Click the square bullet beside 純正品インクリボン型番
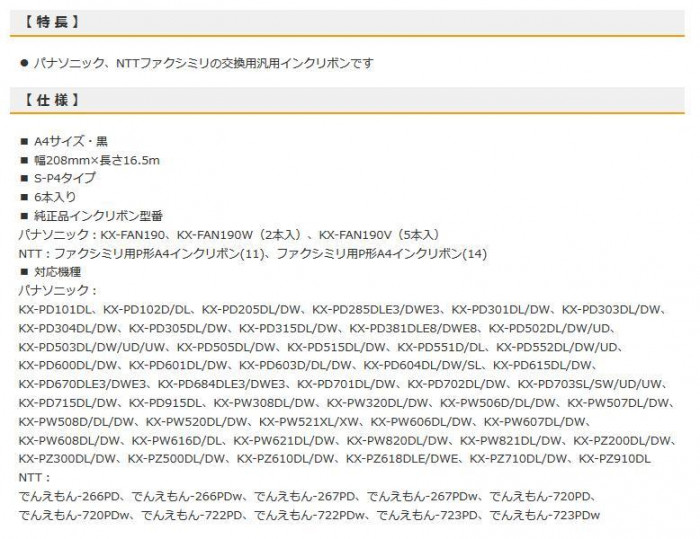 pos(24,216)
